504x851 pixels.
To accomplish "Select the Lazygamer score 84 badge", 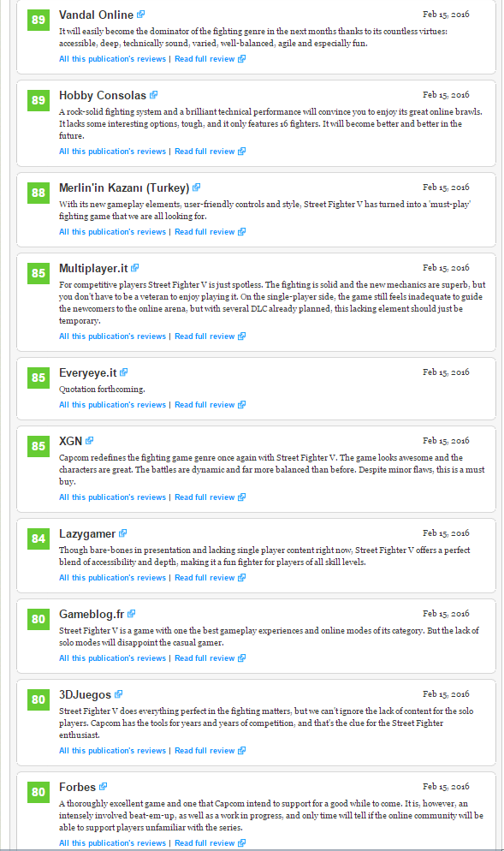I will pos(38,539).
